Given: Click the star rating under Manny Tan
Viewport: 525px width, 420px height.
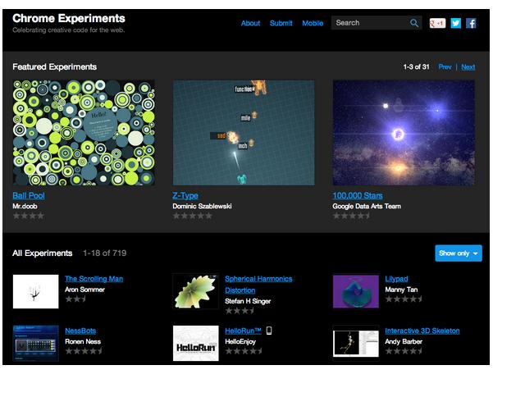Looking at the screenshot, I should click(x=404, y=299).
